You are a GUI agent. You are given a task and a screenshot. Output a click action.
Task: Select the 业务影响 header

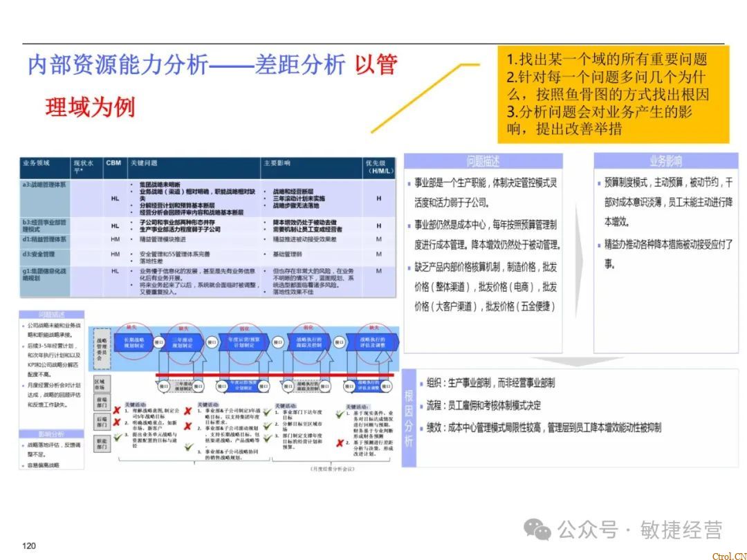click(665, 161)
